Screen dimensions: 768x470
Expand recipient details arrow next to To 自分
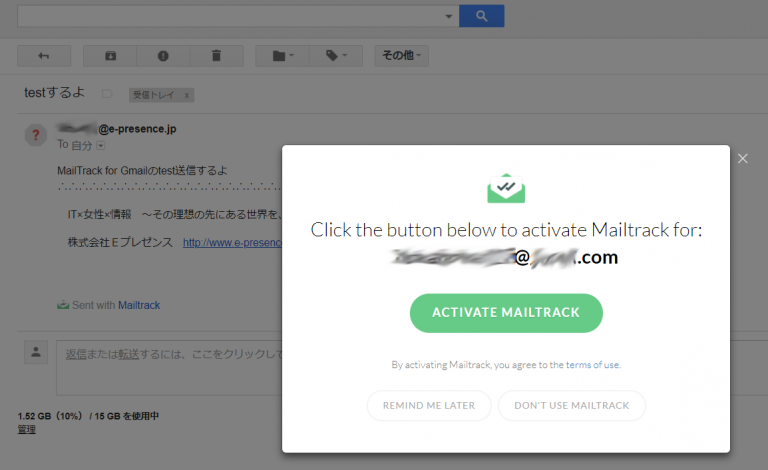pos(101,145)
